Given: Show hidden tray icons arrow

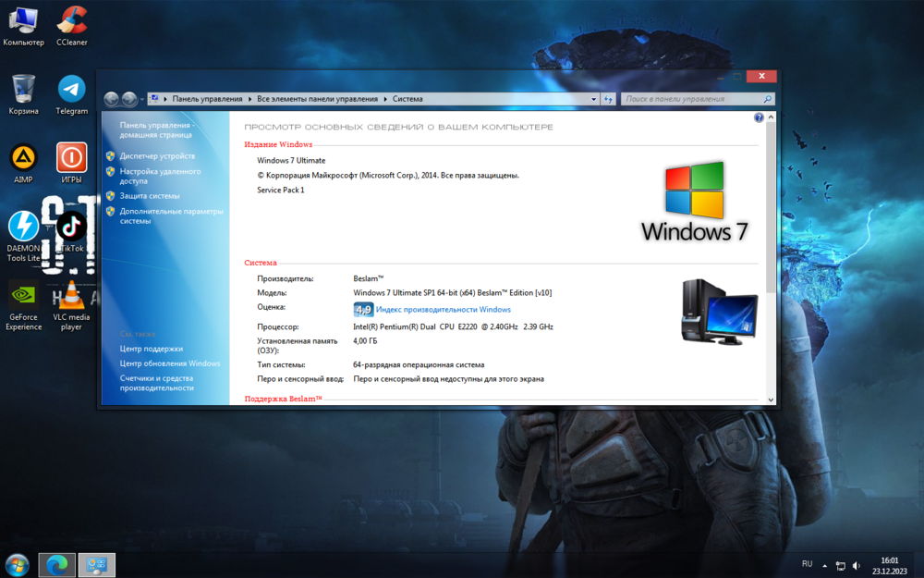Looking at the screenshot, I should pyautogui.click(x=824, y=566).
